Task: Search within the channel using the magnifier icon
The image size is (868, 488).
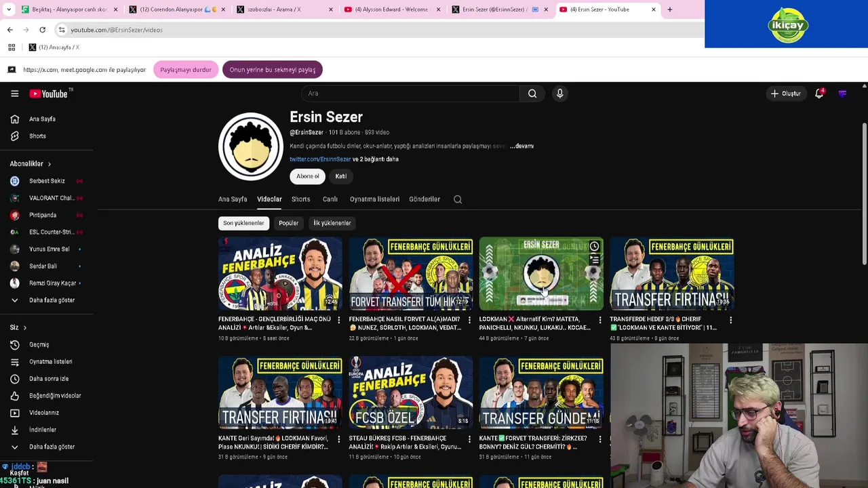Action: pos(458,199)
